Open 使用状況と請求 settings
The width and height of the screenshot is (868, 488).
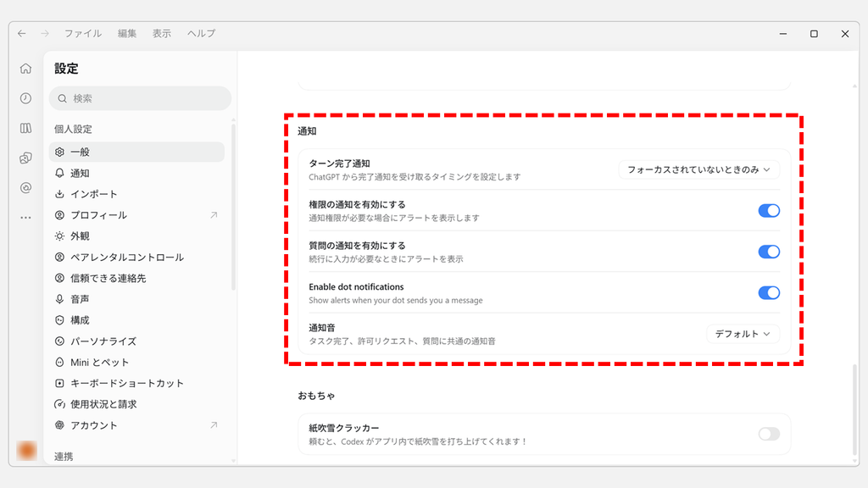[136, 404]
